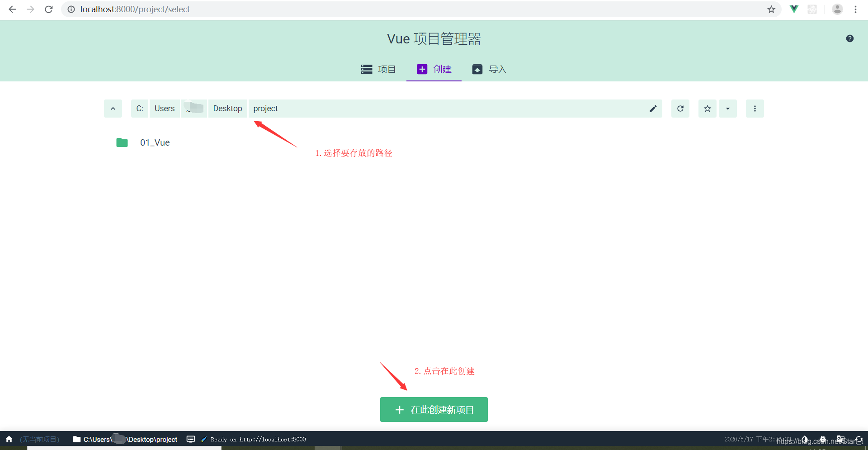Viewport: 868px width, 450px height.
Task: Report a bug icon in status bar
Action: 823,439
